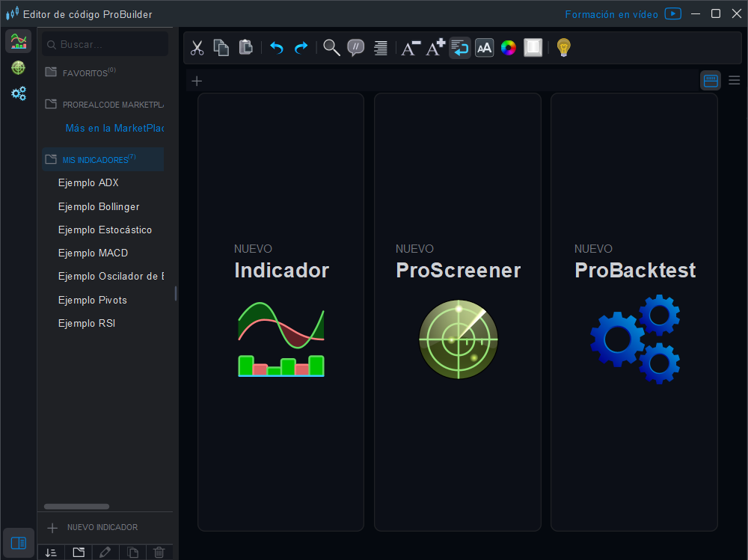Increase the editor font size

click(435, 48)
